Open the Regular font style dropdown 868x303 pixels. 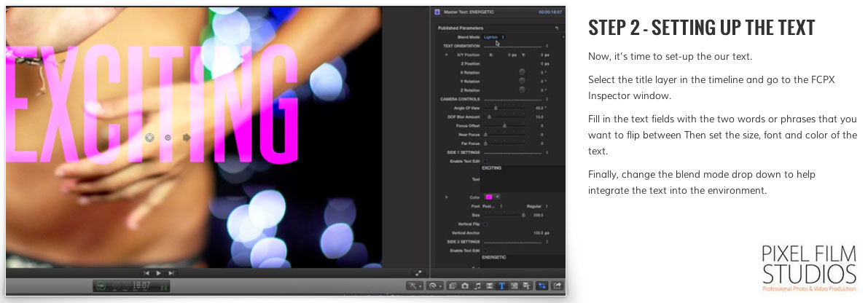[537, 206]
